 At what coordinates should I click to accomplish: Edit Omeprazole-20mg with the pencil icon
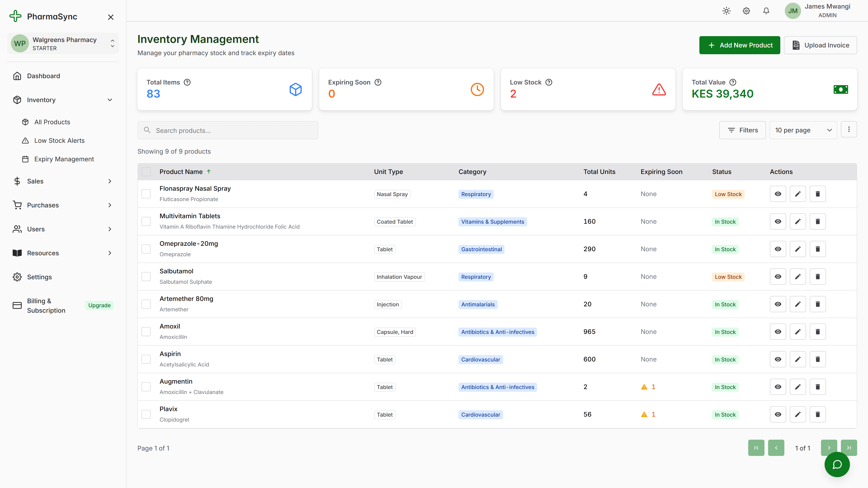797,249
